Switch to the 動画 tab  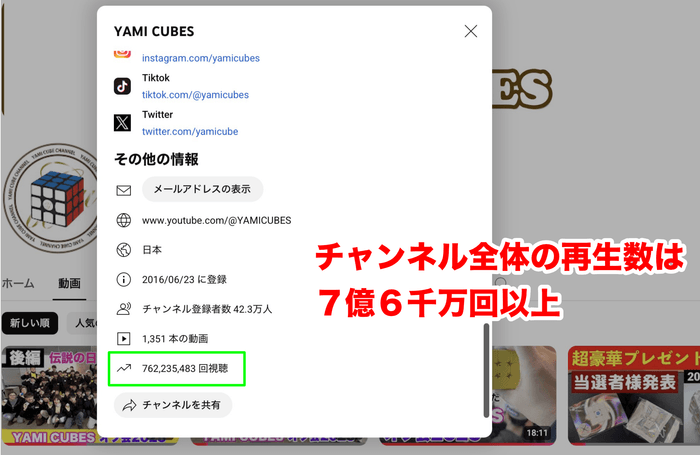69,284
